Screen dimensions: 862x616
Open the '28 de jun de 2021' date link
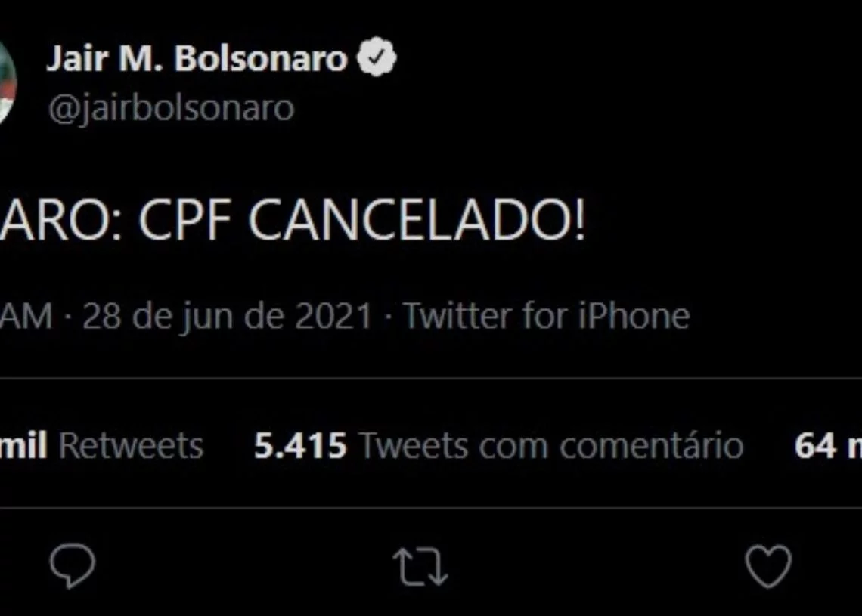[x=228, y=317]
